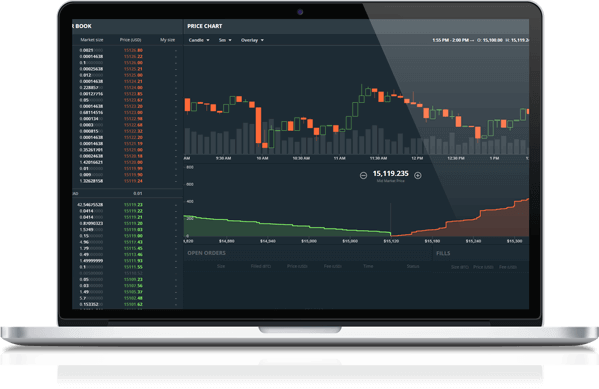Select the Open Orders panel header

pyautogui.click(x=206, y=253)
